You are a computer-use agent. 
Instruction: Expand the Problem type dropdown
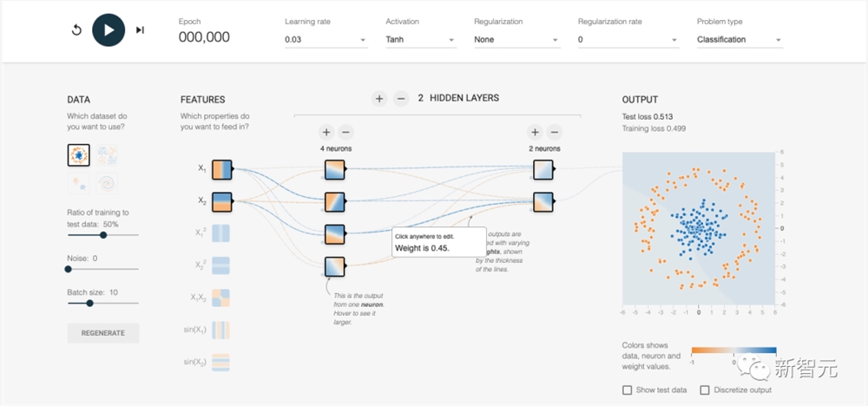tap(739, 40)
